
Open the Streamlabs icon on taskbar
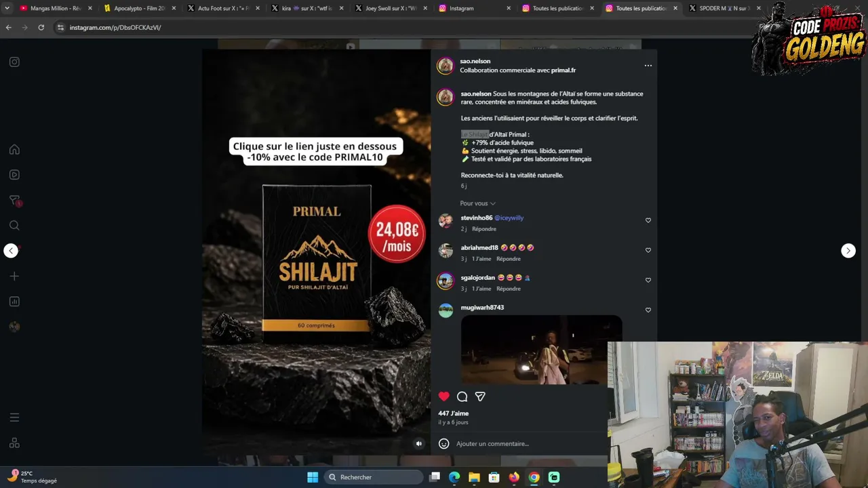(x=554, y=477)
